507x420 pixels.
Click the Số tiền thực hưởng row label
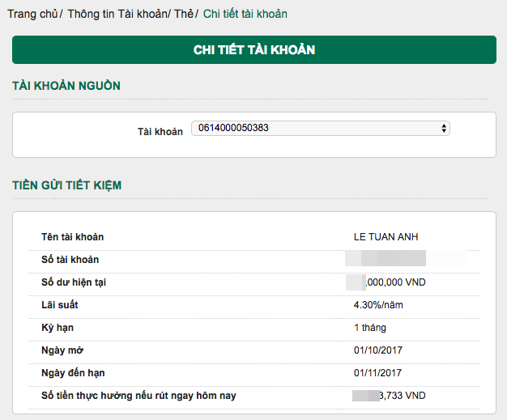coord(143,396)
